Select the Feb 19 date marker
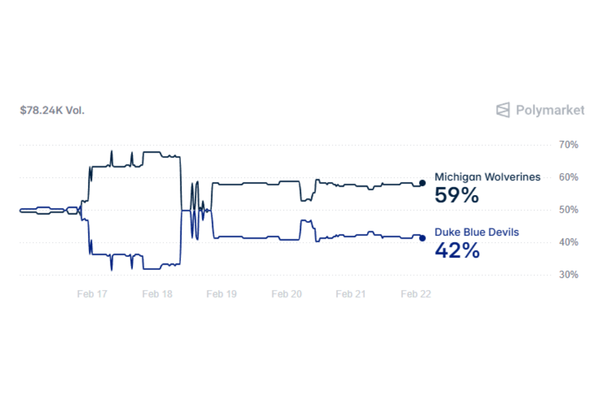The image size is (600, 400). click(x=221, y=294)
